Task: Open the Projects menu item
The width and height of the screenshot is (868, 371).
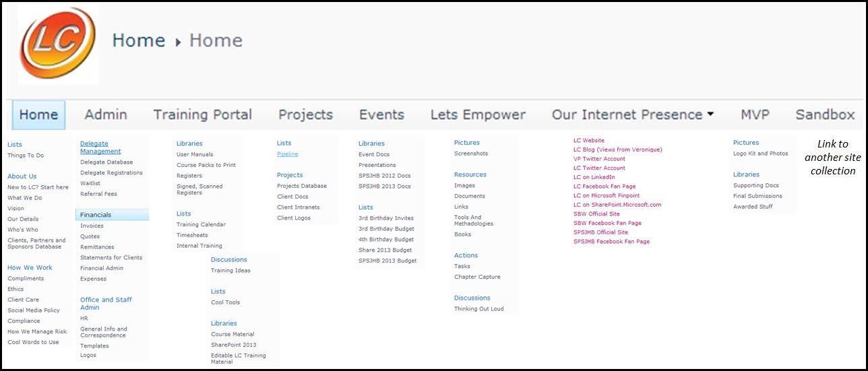Action: coord(305,115)
